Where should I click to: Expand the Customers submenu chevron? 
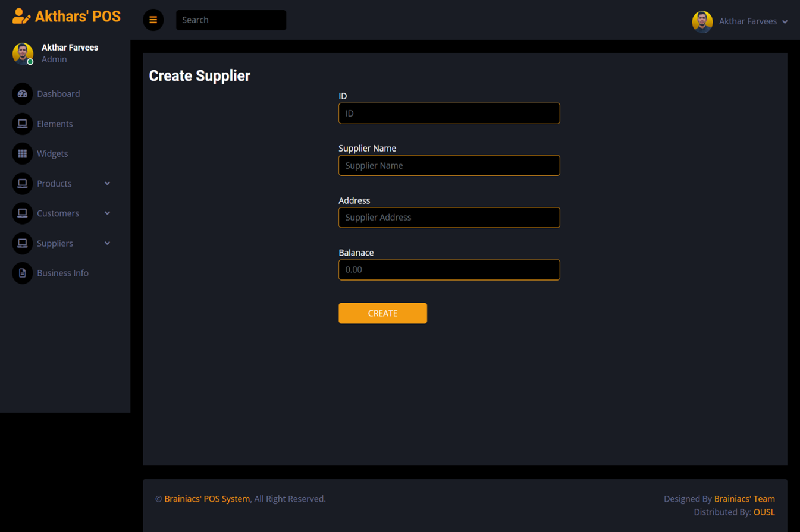(107, 213)
